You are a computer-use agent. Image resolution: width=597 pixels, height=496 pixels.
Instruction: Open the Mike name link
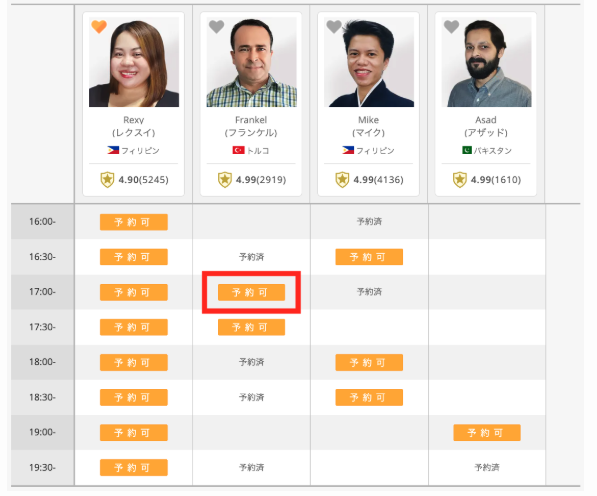[369, 120]
